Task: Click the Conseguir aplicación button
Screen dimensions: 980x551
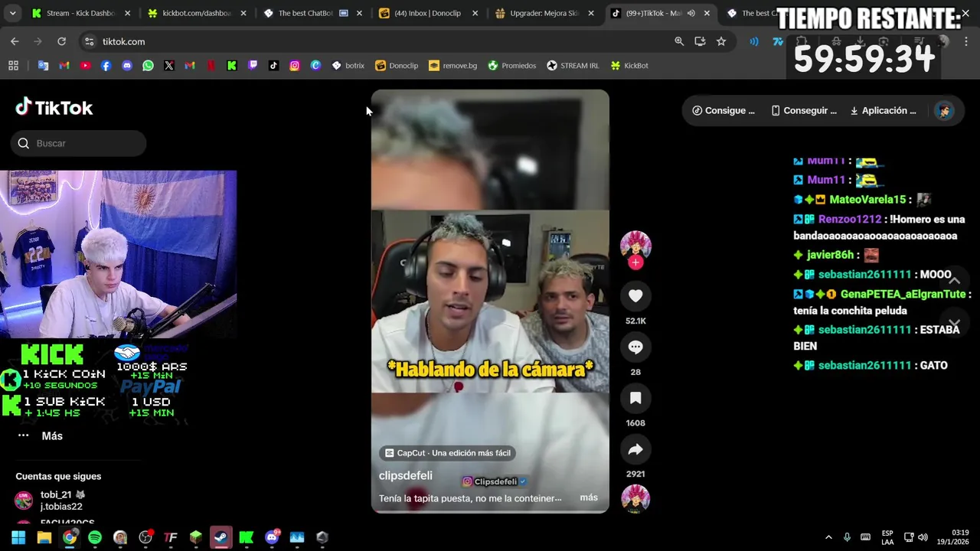Action: pyautogui.click(x=804, y=110)
